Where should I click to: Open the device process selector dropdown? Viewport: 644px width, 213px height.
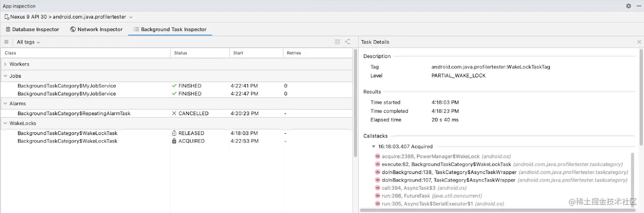coord(69,17)
